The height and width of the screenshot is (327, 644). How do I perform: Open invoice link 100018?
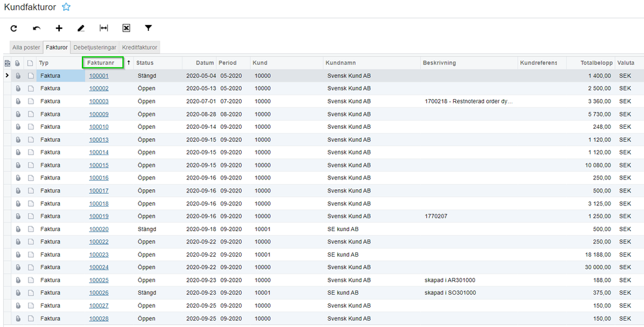point(99,203)
